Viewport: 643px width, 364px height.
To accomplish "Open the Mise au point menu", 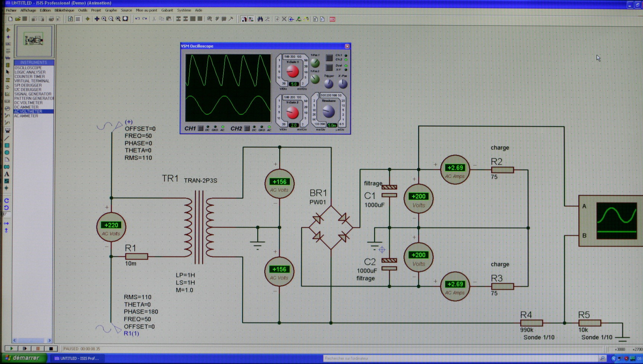I will pos(146,10).
